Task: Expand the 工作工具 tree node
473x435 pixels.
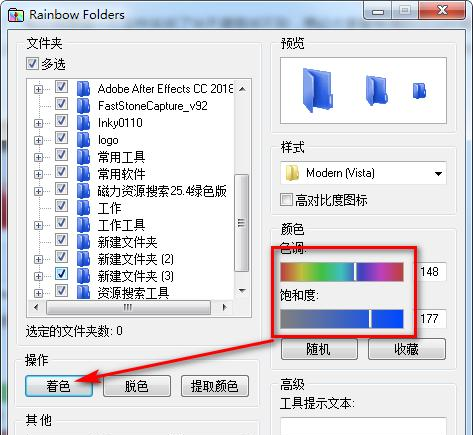Action: (38, 225)
